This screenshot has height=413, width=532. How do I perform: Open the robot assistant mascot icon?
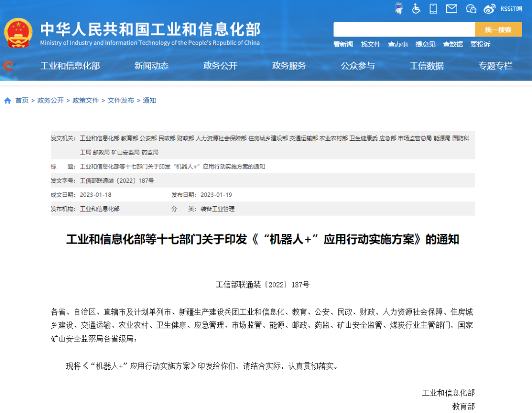pos(399,8)
